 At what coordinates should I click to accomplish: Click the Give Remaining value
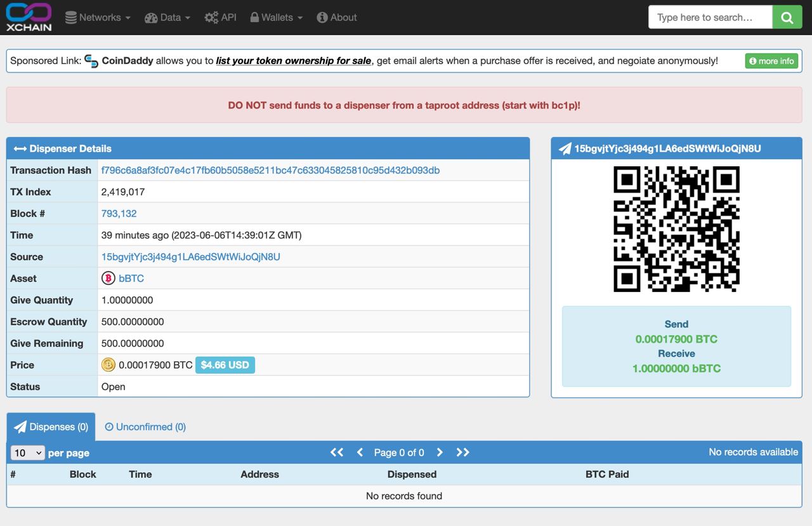tap(133, 343)
